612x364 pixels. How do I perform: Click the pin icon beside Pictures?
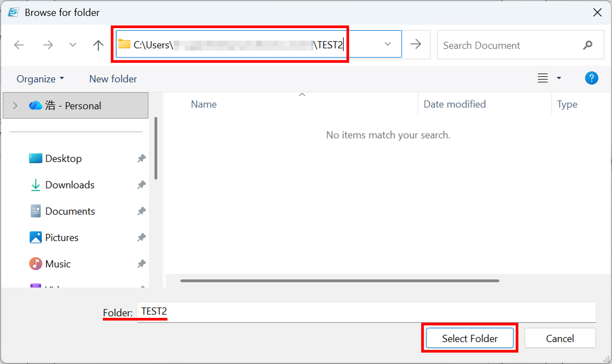[141, 238]
